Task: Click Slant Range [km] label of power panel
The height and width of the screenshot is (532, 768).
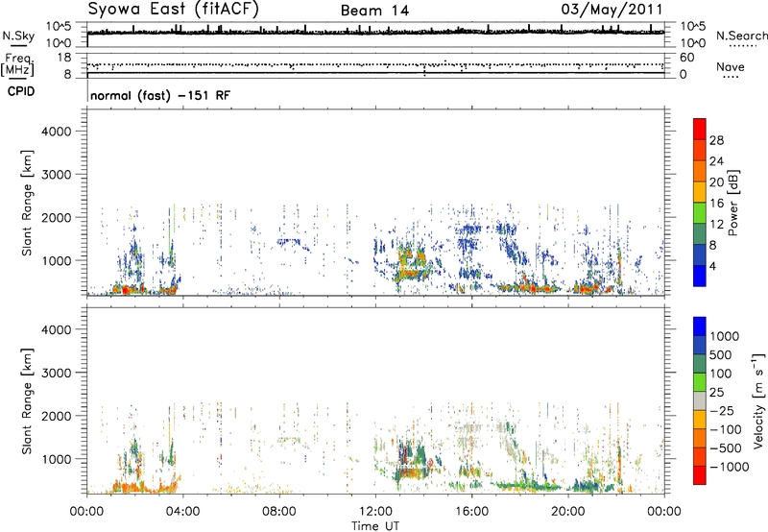Action: 27,203
